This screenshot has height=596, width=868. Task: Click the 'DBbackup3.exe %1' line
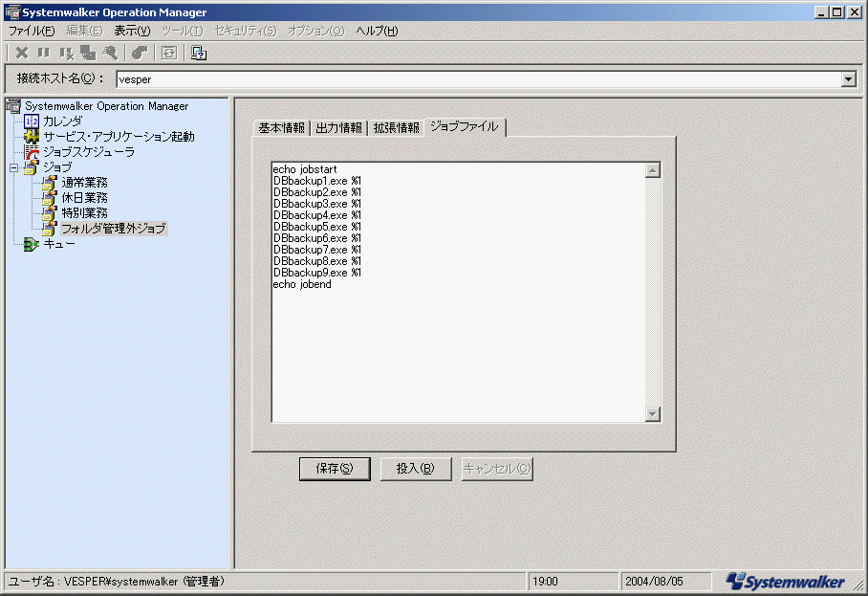pyautogui.click(x=316, y=204)
